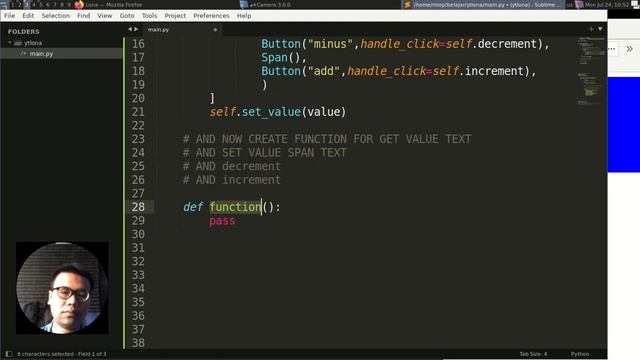Change Python syntax in status bar
This screenshot has height=360, width=640.
[580, 354]
